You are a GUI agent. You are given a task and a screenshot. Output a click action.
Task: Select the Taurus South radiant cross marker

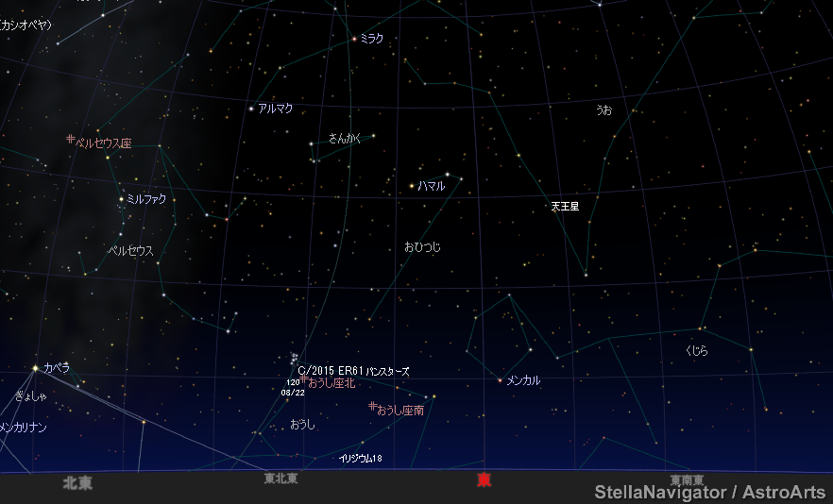click(x=372, y=407)
